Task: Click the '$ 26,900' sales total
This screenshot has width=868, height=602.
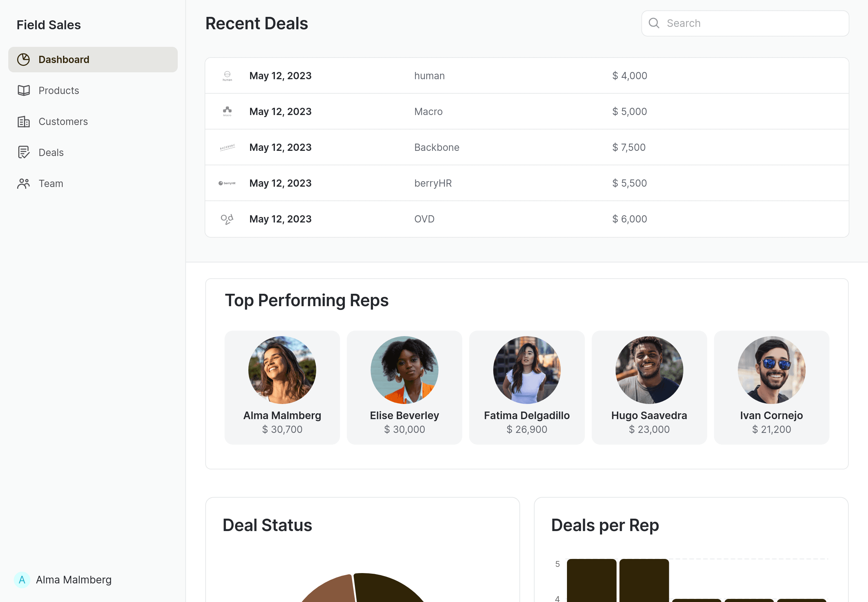Action: [x=527, y=429]
